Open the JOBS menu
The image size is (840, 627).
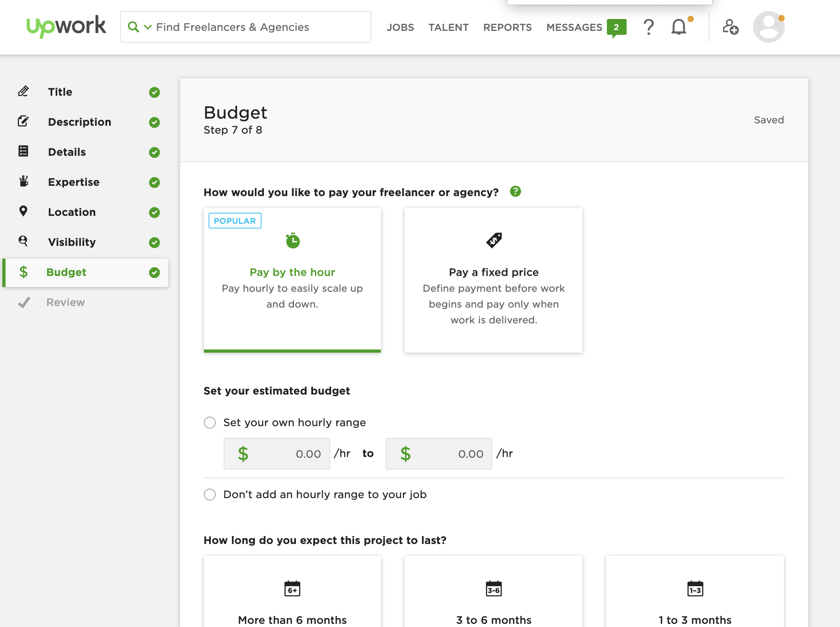click(400, 27)
